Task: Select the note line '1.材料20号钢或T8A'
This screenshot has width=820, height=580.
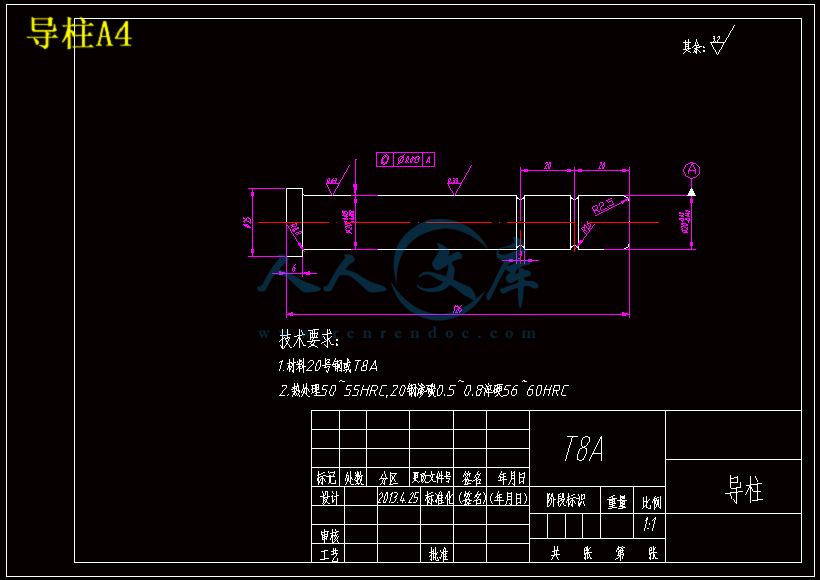Action: point(328,366)
